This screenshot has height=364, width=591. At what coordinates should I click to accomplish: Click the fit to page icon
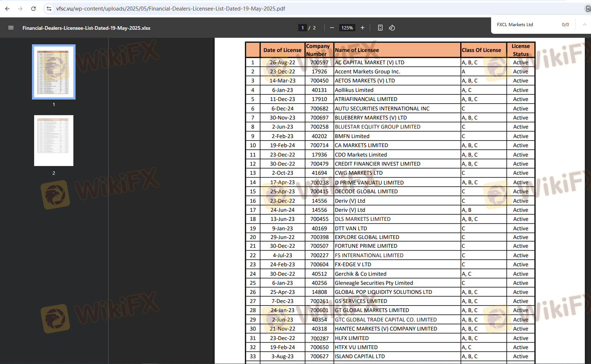380,28
